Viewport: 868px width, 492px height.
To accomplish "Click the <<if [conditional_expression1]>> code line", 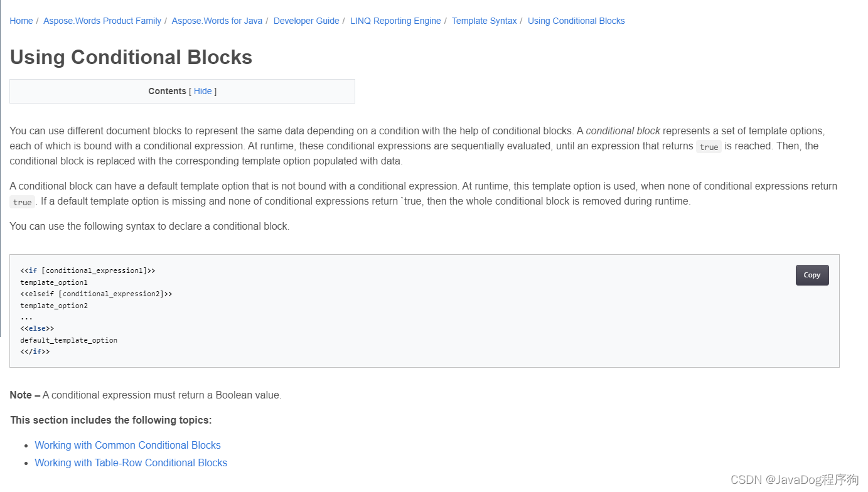I will [x=88, y=270].
